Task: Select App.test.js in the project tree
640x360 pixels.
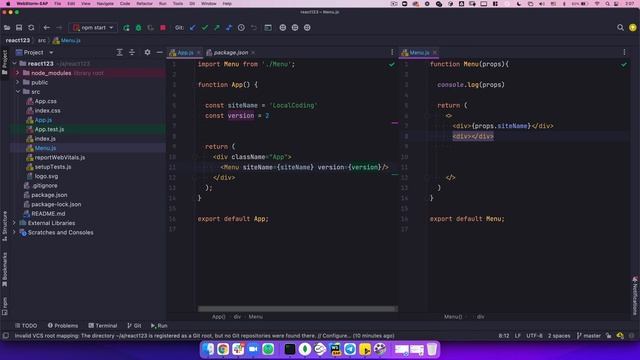Action: click(x=49, y=129)
